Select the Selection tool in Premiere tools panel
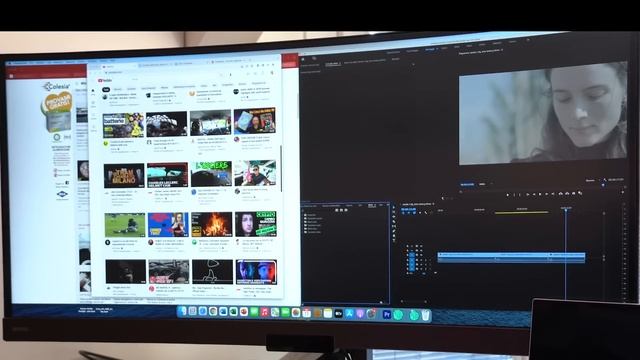 [x=394, y=207]
